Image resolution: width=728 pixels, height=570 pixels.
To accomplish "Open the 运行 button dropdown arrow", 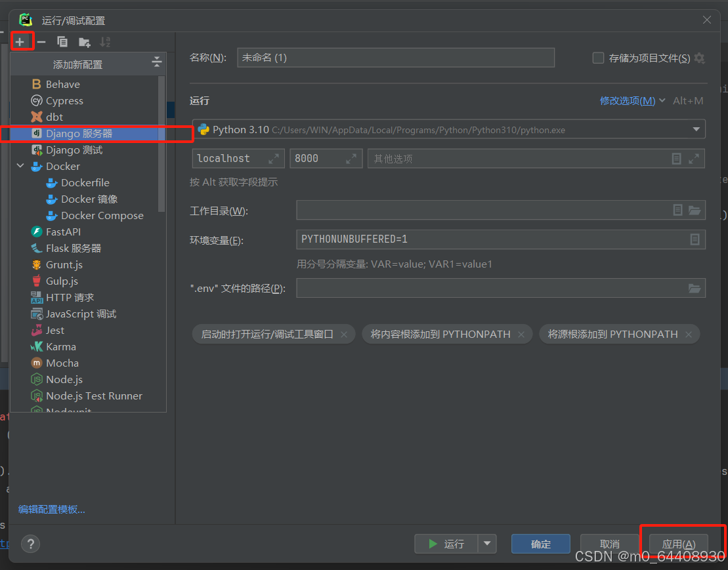I will coord(487,544).
